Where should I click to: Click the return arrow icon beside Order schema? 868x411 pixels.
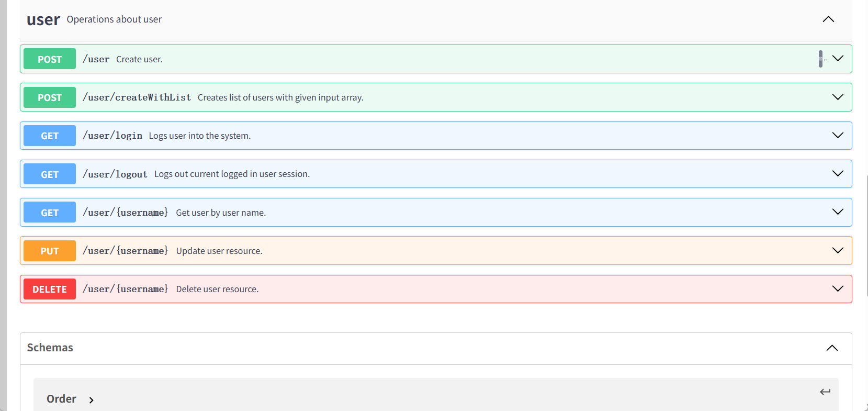coord(825,392)
